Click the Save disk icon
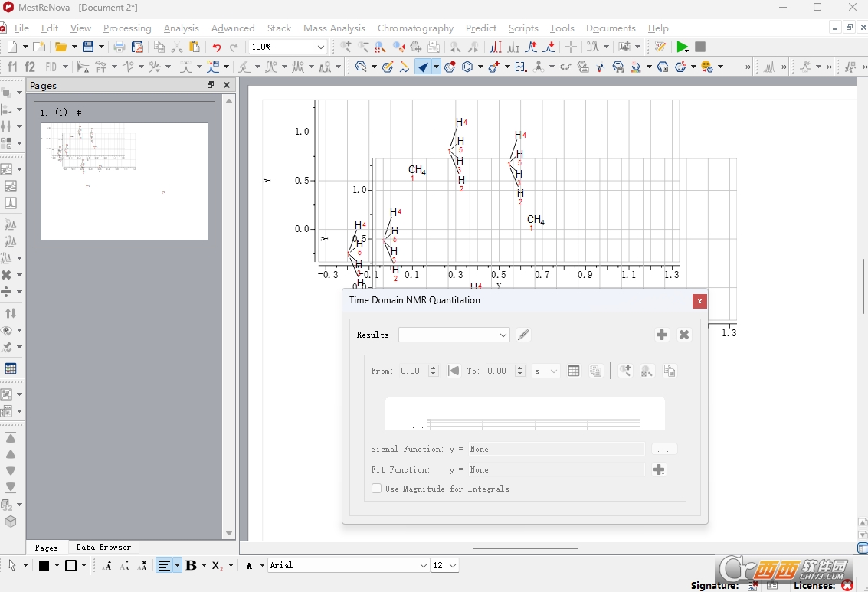The height and width of the screenshot is (592, 868). [x=88, y=47]
